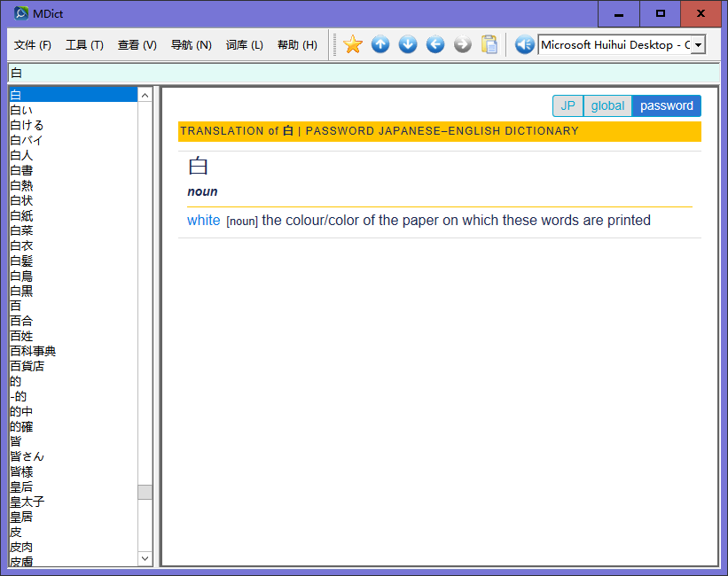728x576 pixels.
Task: Open the 文件 (F) menu
Action: click(33, 45)
